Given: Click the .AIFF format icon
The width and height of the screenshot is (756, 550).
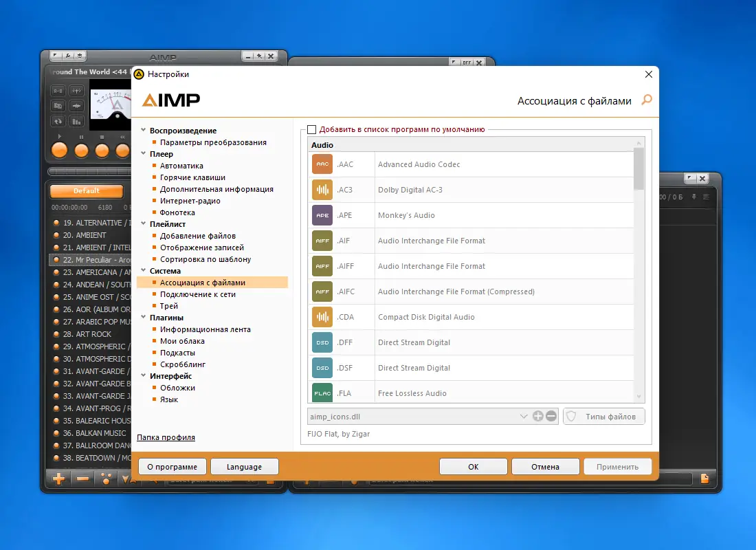Looking at the screenshot, I should [322, 266].
